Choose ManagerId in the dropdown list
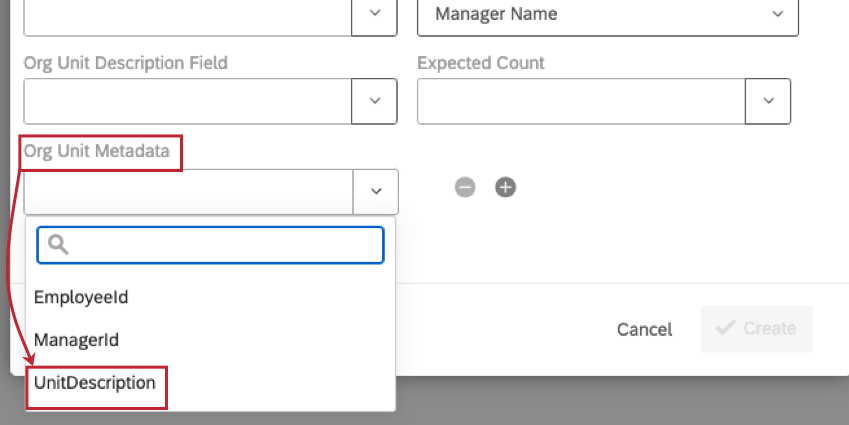The height and width of the screenshot is (425, 849). pos(77,340)
